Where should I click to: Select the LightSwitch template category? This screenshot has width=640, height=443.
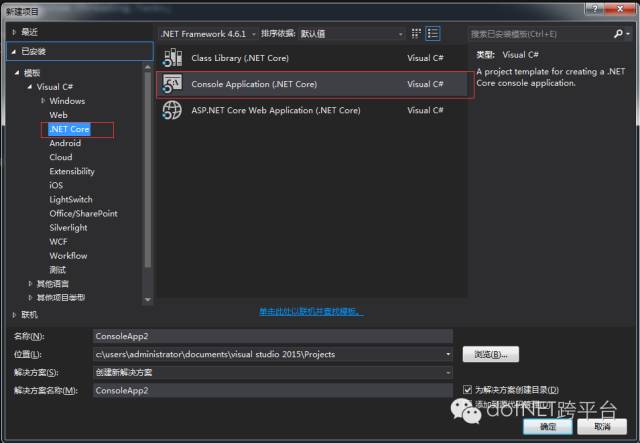(x=71, y=200)
